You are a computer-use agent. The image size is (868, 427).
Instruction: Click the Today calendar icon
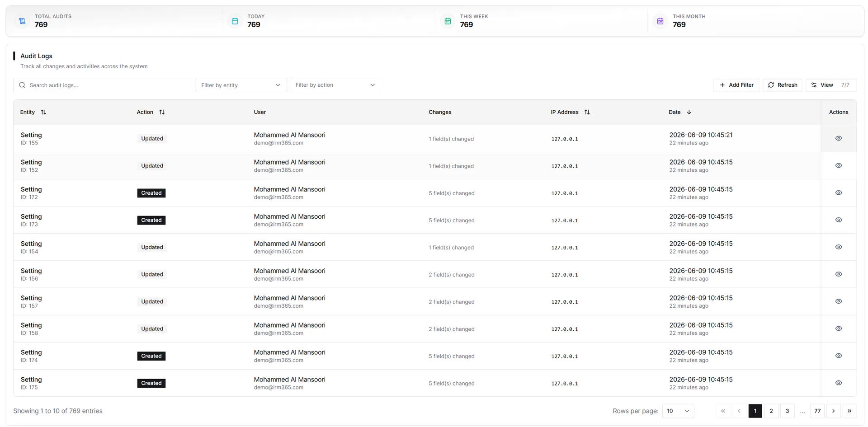[x=235, y=21]
